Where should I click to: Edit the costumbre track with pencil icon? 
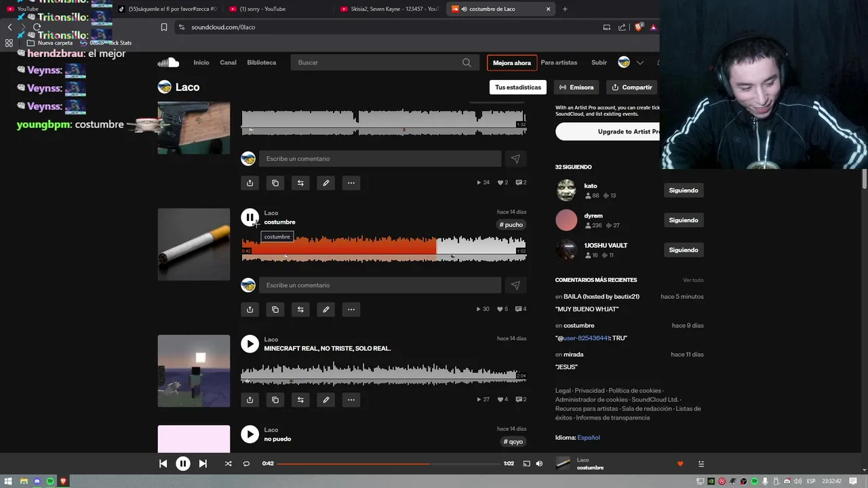click(325, 309)
